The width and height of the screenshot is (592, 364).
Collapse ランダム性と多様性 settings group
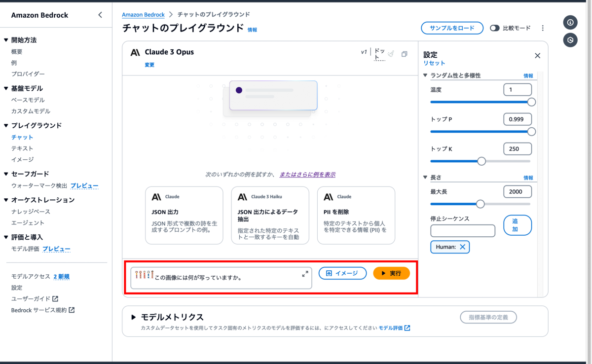[426, 75]
